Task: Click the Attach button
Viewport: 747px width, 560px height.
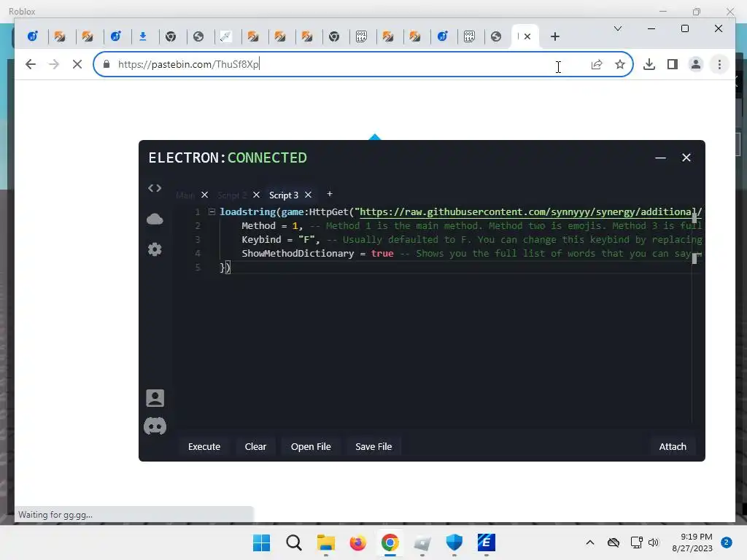Action: (x=673, y=447)
